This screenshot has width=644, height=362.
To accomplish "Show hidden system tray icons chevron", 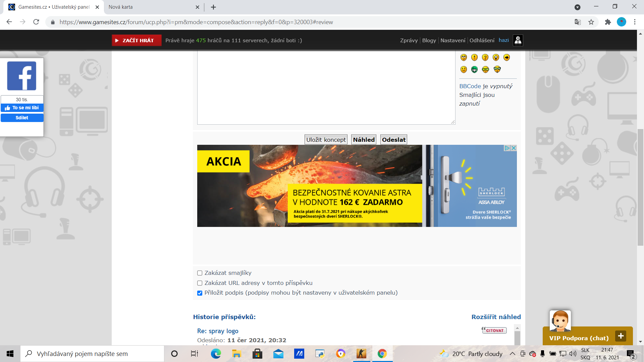I will (512, 354).
